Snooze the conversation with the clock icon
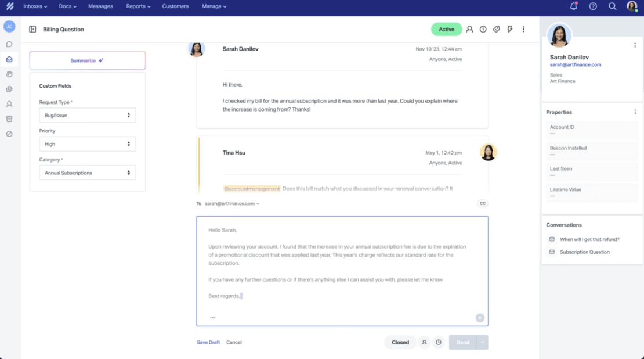Viewport: 644px width, 359px height. 483,29
